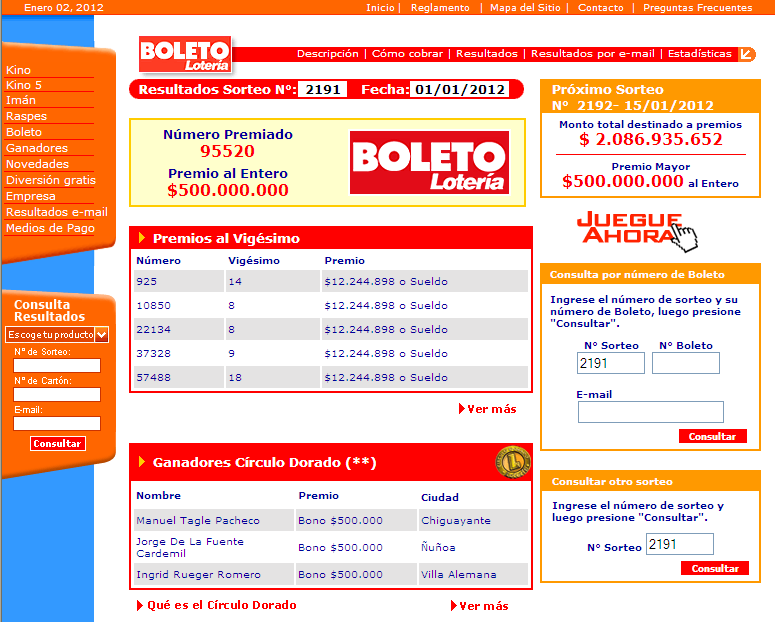This screenshot has width=775, height=622.
Task: Click the row with número 57488
Action: [331, 377]
